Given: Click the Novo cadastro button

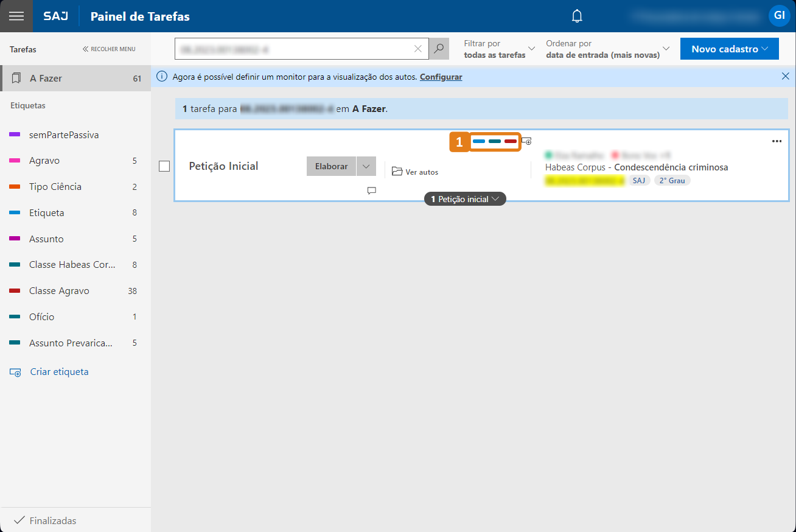Looking at the screenshot, I should tap(729, 49).
